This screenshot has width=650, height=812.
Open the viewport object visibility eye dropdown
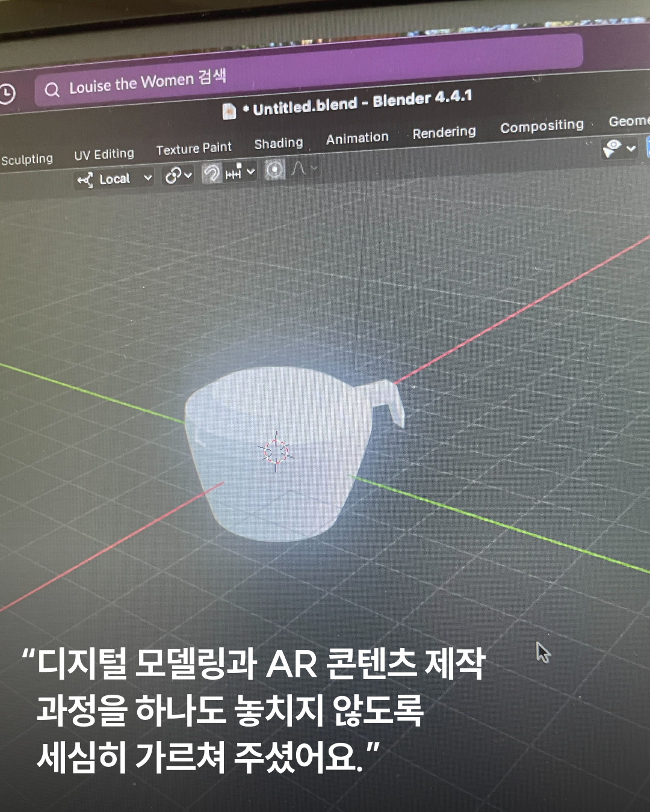[619, 148]
